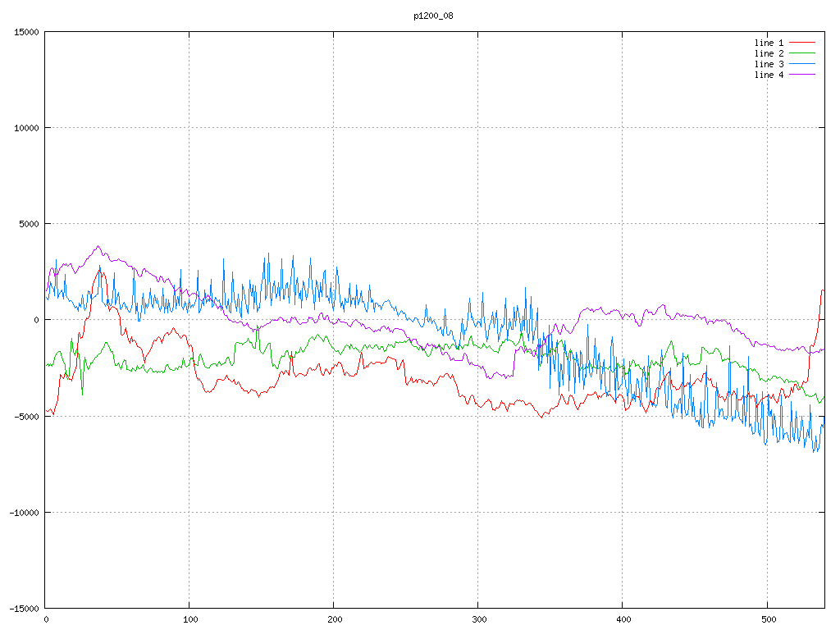
Task: Click the 200 x-axis tick label
Action: coord(334,620)
